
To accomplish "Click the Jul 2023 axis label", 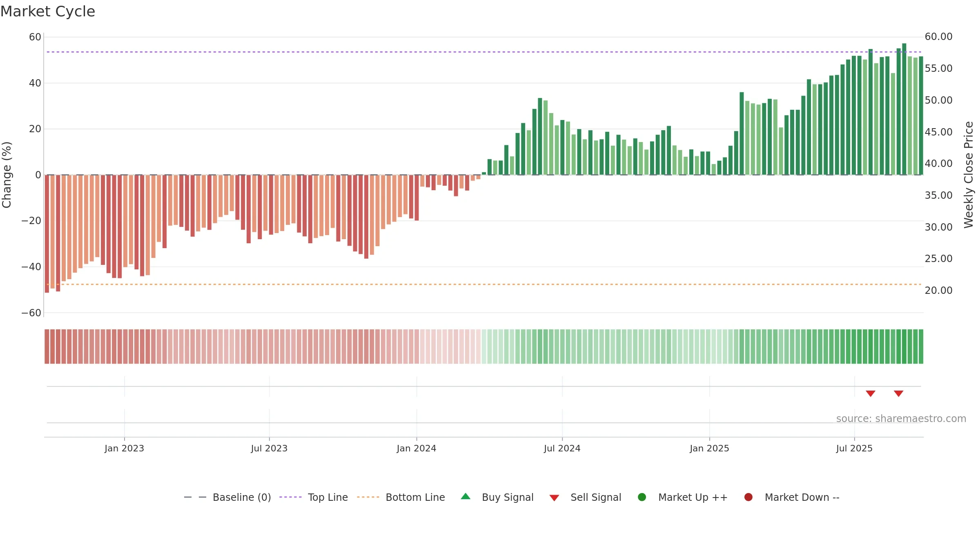I will coord(269,448).
